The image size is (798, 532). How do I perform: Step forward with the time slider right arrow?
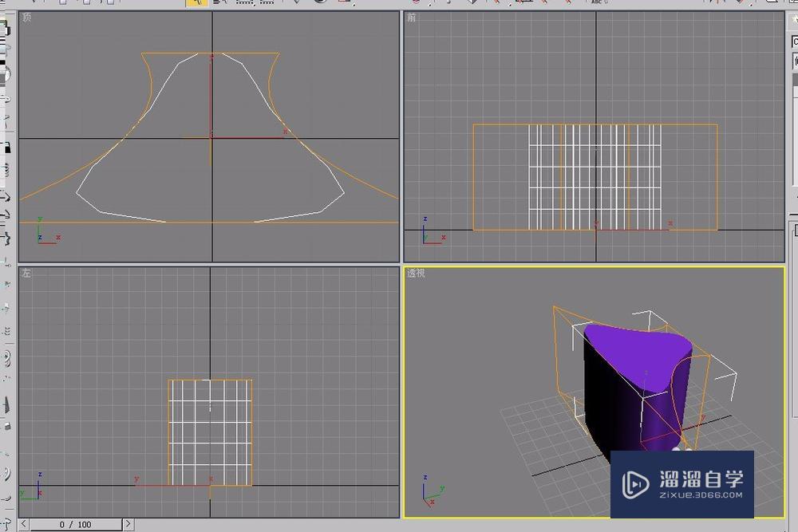pyautogui.click(x=128, y=524)
